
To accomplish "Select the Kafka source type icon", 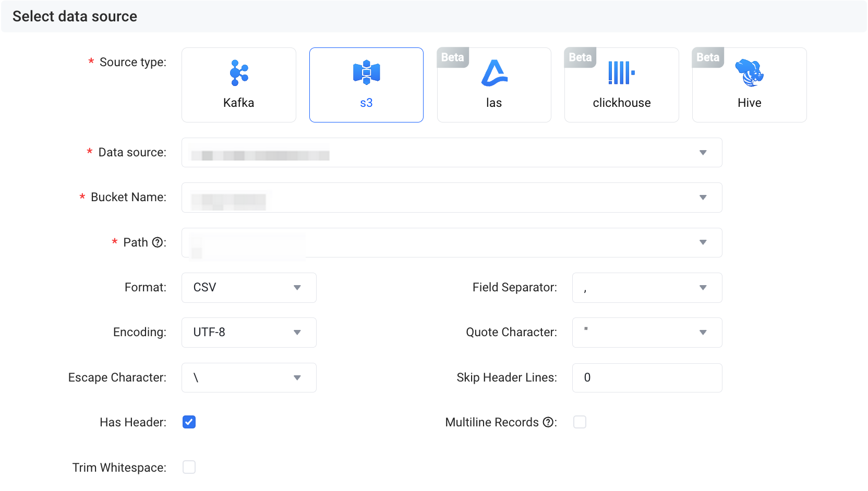I will point(239,73).
